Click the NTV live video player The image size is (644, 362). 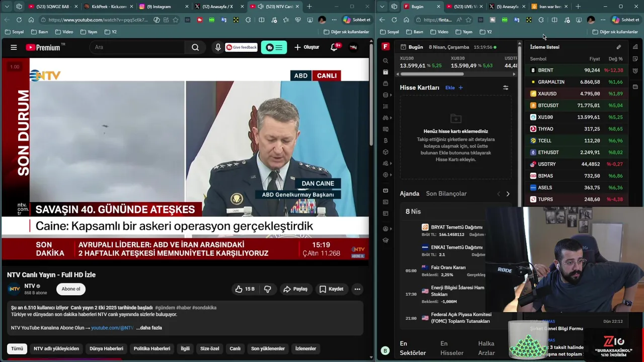[x=185, y=159]
